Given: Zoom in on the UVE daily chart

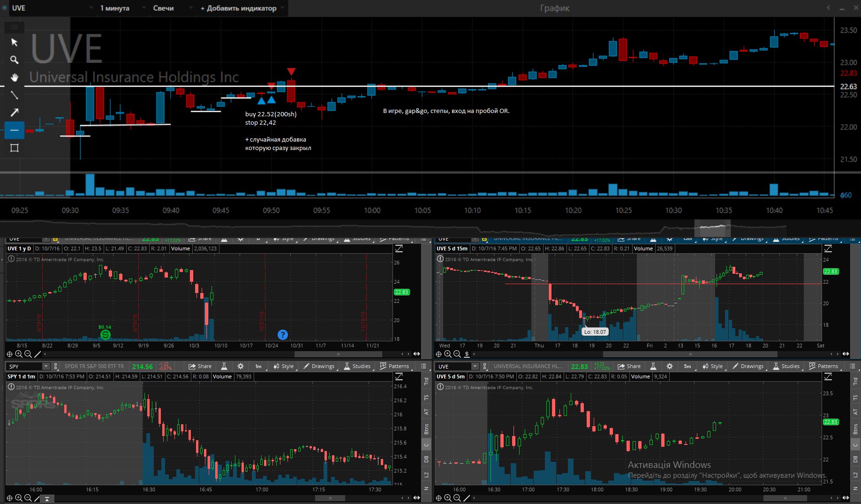Looking at the screenshot, I should [19, 354].
